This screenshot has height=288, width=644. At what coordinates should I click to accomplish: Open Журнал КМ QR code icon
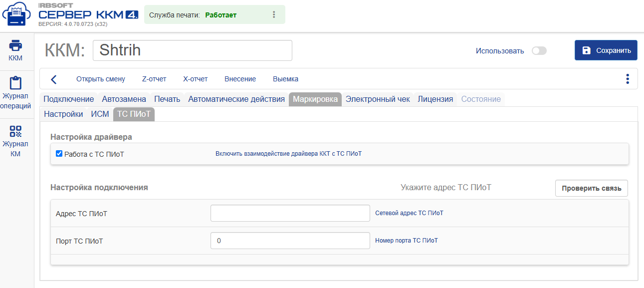click(x=15, y=131)
